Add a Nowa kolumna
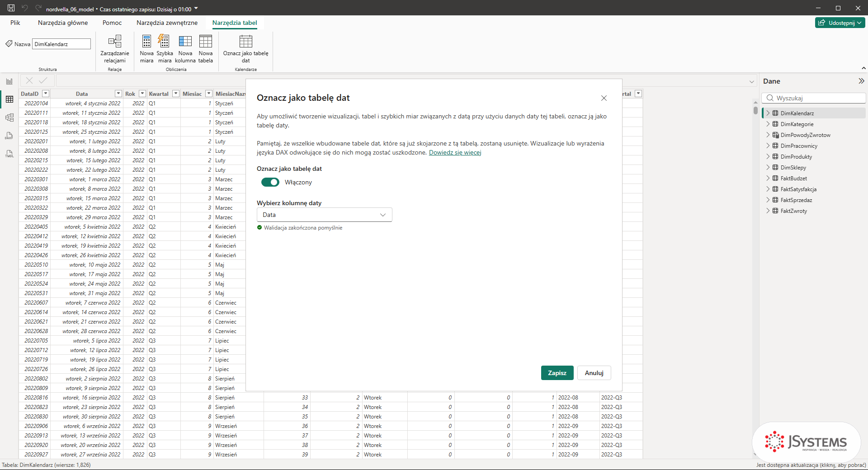 pyautogui.click(x=185, y=49)
